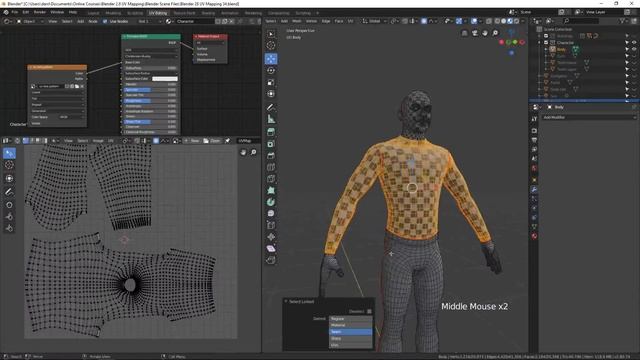Collapse the Select Linked operator panel
This screenshot has height=360, width=640.
[286, 302]
